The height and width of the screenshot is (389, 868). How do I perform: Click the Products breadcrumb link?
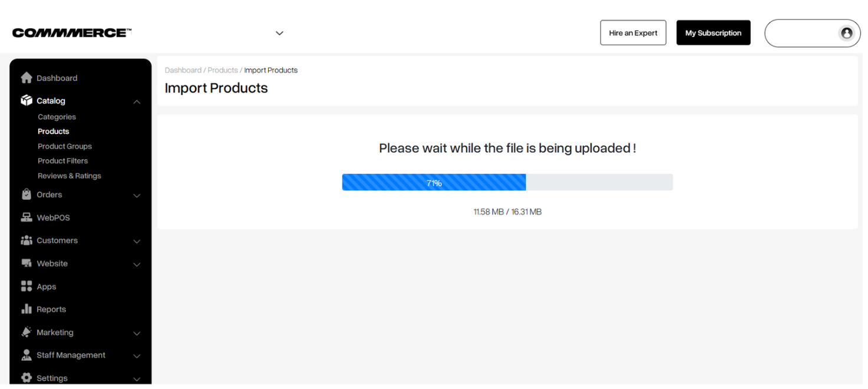pos(224,71)
